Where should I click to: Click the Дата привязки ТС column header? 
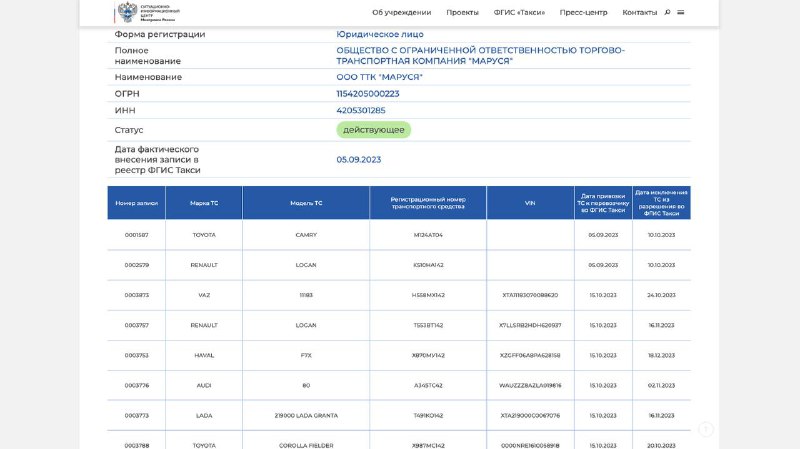(x=603, y=203)
